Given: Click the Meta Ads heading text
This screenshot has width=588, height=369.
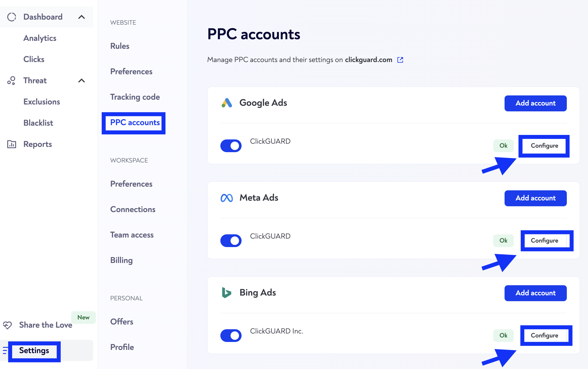Looking at the screenshot, I should pyautogui.click(x=259, y=198).
